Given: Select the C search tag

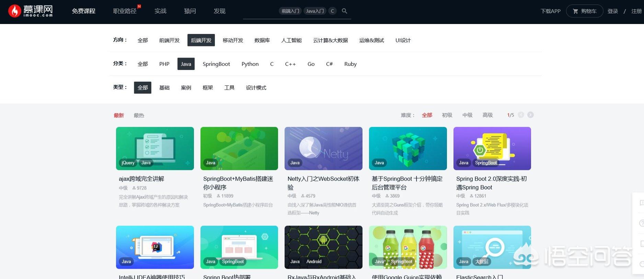Looking at the screenshot, I should [332, 11].
